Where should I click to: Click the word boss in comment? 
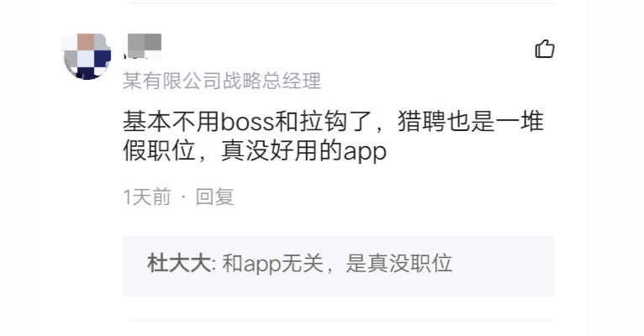[x=247, y=122]
